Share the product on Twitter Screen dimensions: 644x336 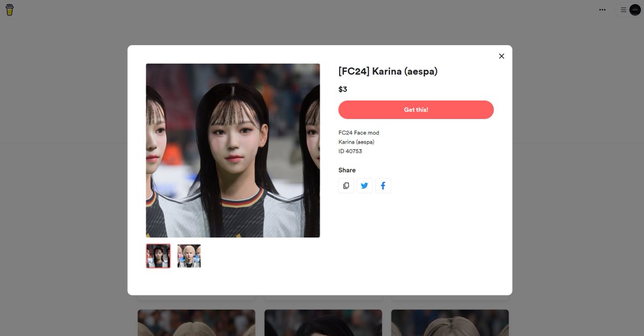364,186
